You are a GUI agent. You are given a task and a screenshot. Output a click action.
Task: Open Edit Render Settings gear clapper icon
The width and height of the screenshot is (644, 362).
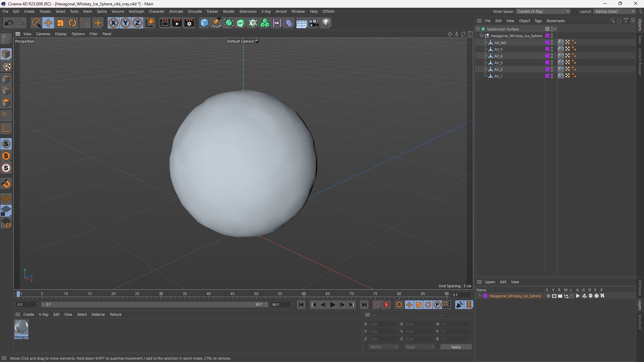point(189,23)
